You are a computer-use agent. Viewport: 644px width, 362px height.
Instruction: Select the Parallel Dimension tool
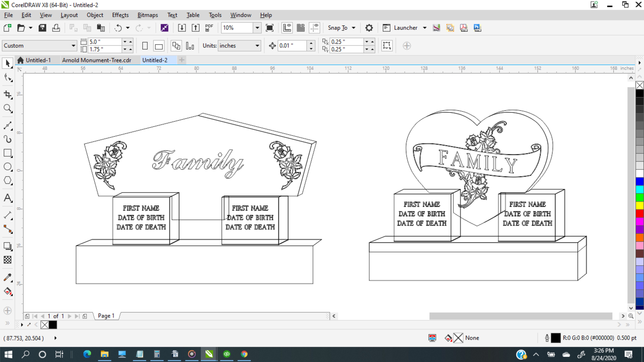point(7,215)
